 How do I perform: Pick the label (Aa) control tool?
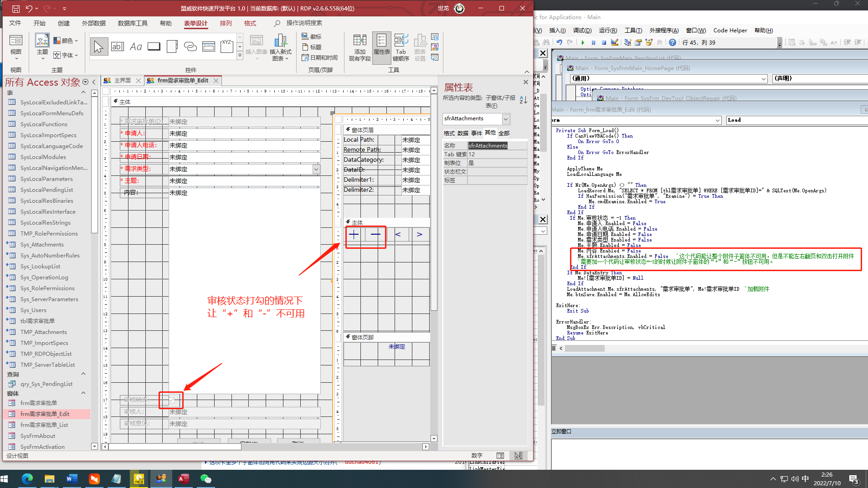(x=136, y=46)
